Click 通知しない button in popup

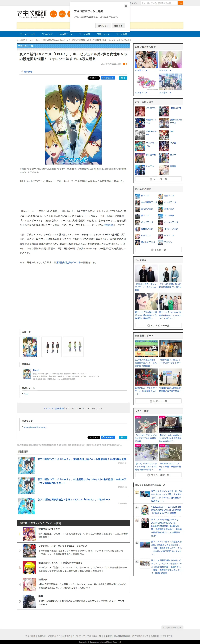point(103,26)
